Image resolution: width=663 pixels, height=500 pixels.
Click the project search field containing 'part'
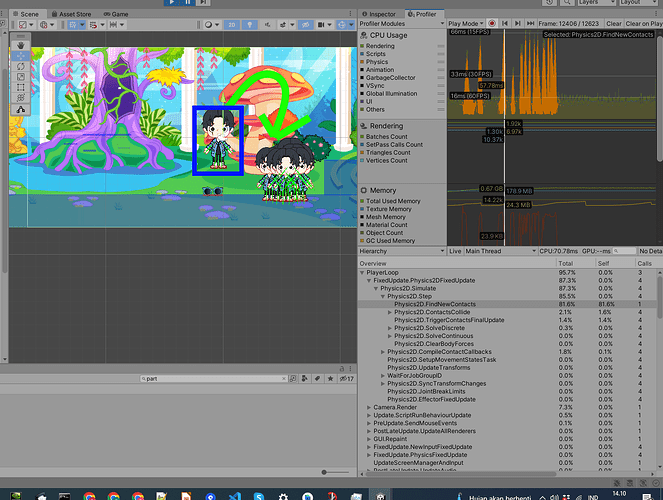pyautogui.click(x=214, y=379)
